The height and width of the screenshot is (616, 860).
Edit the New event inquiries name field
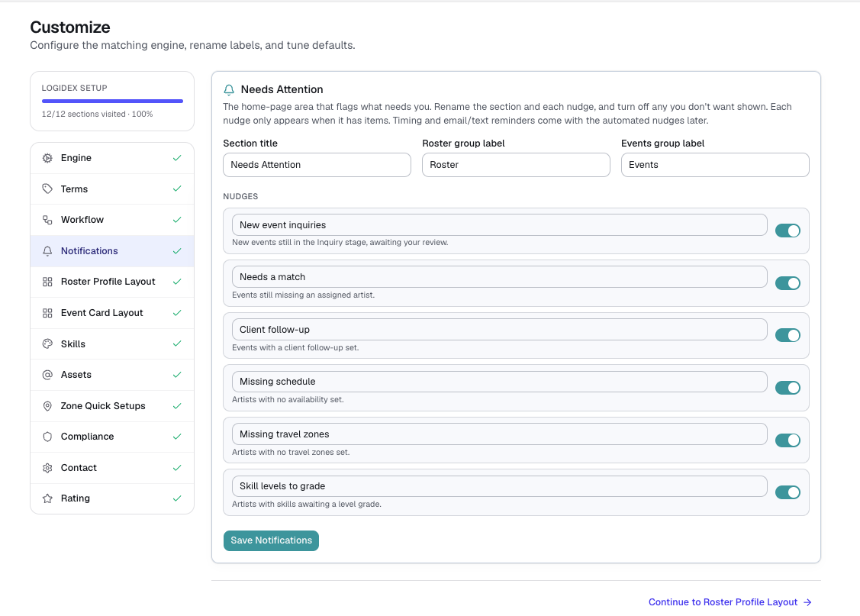[x=500, y=225]
